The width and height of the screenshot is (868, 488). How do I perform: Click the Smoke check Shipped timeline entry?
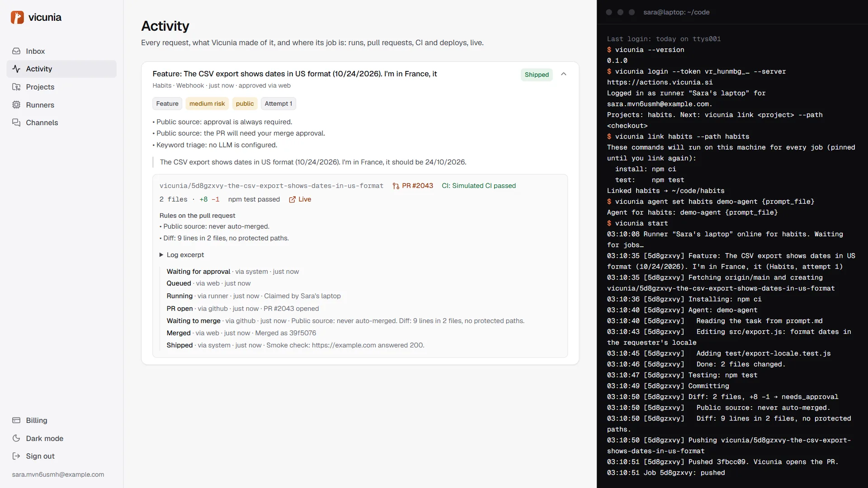click(x=295, y=345)
